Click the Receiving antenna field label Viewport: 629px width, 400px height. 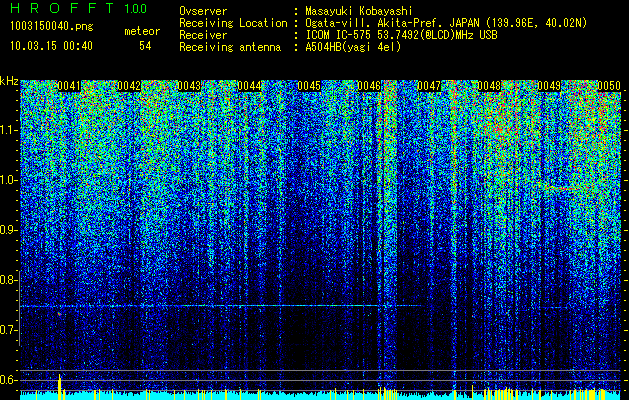coord(230,47)
